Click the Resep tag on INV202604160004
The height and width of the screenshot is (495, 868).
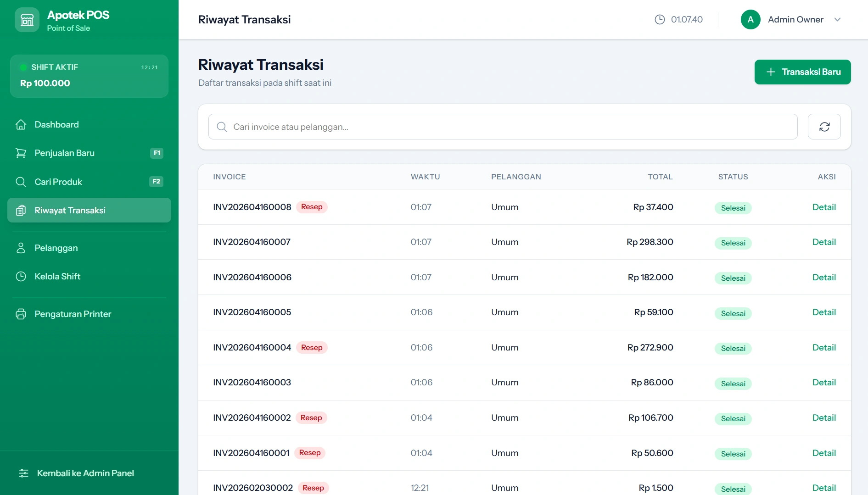pyautogui.click(x=312, y=348)
